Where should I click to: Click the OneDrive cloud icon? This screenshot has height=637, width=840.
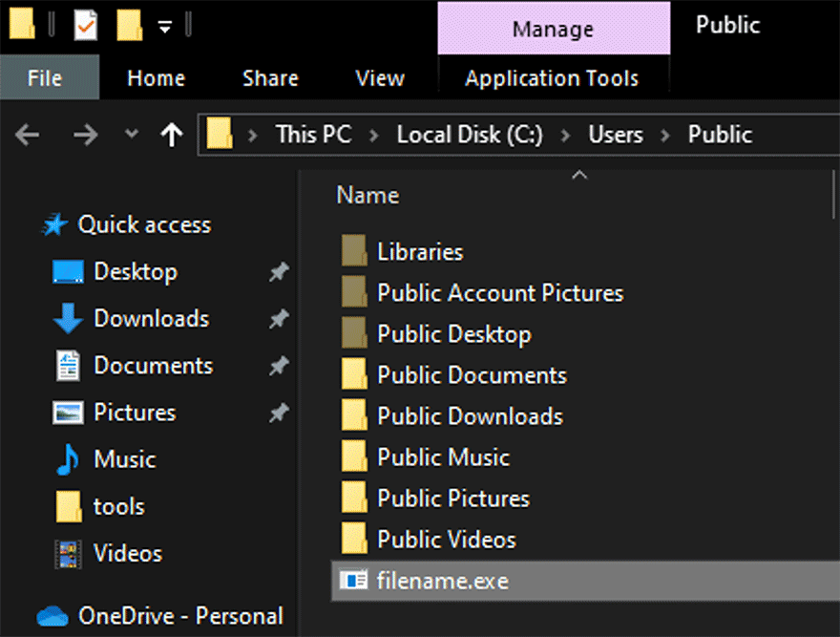coord(52,616)
